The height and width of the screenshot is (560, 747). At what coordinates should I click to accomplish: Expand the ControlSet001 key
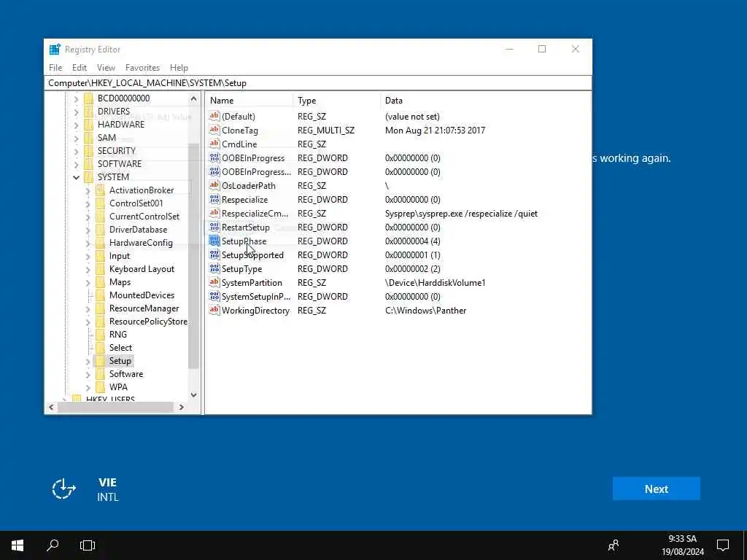tap(88, 204)
